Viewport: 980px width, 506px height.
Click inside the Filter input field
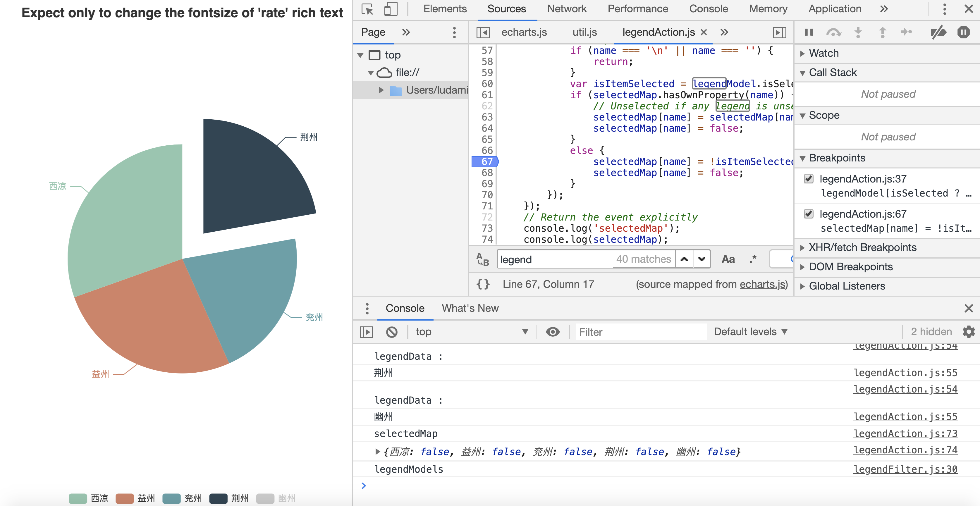click(x=640, y=331)
